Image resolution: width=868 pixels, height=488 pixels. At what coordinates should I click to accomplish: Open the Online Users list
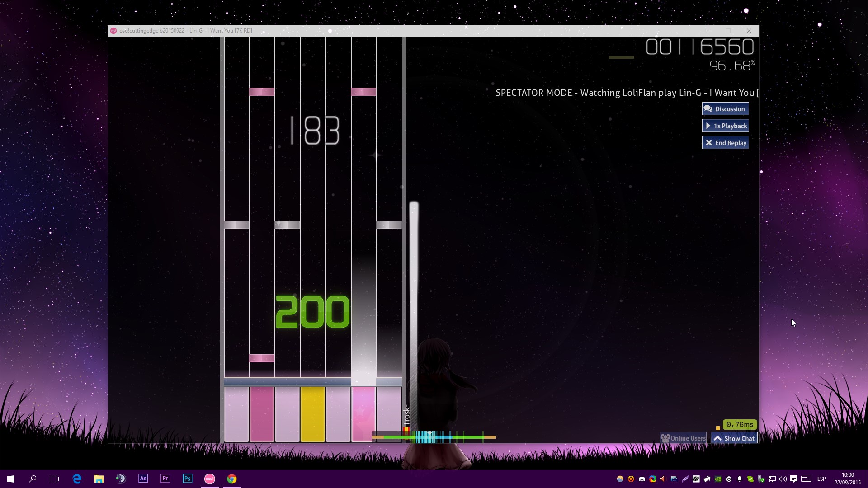[x=683, y=438]
